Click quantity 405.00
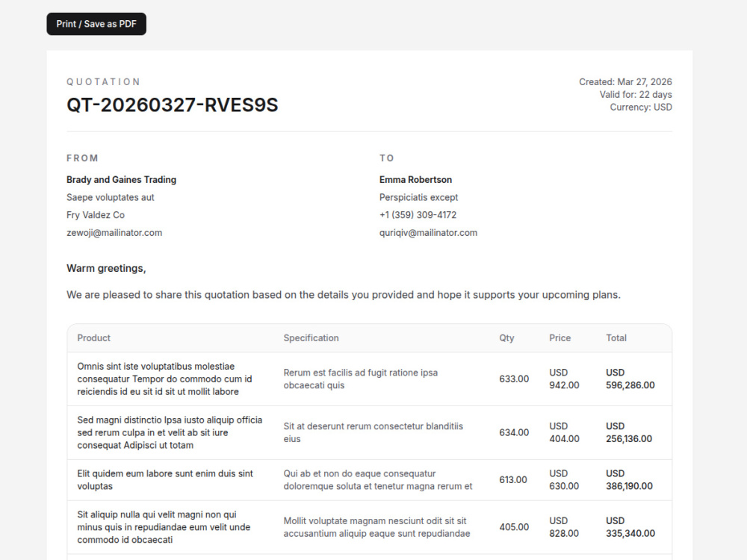Viewport: 747px width, 560px height. [x=514, y=527]
